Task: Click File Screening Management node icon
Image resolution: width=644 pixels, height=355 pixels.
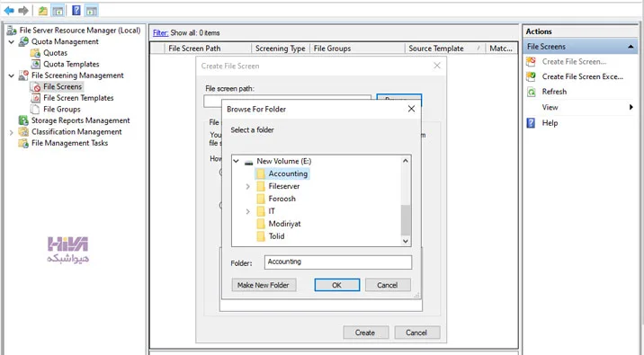Action: click(x=23, y=75)
